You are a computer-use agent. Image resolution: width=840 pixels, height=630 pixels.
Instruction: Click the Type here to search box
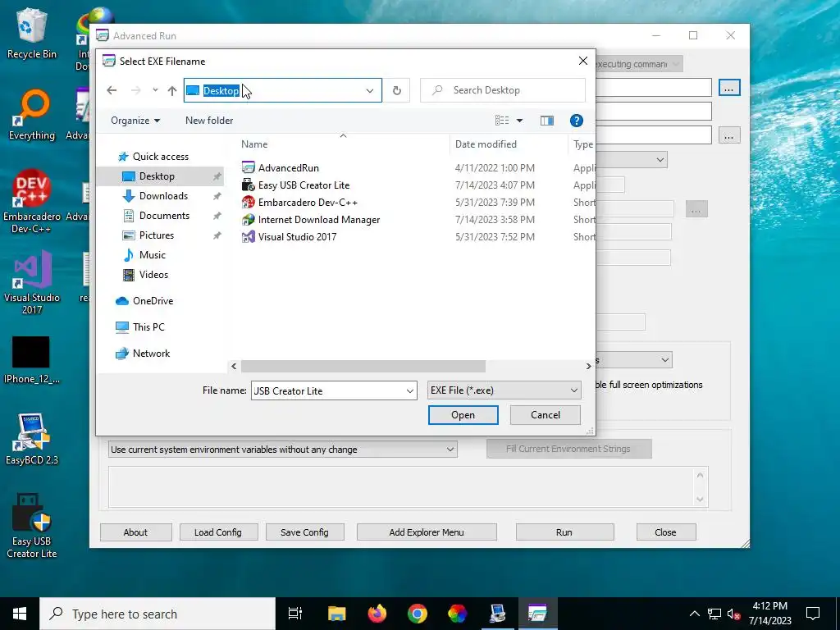157,614
